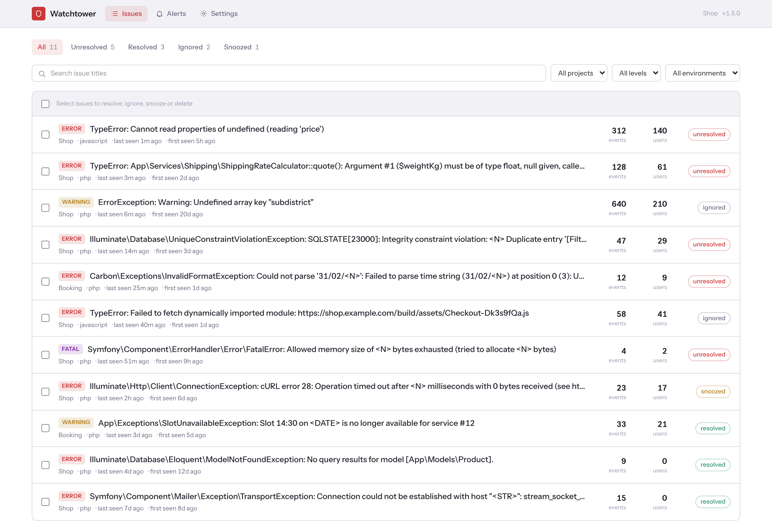The height and width of the screenshot is (532, 772).
Task: Click unresolved badge on 'price' TypeError row
Action: pyautogui.click(x=709, y=134)
